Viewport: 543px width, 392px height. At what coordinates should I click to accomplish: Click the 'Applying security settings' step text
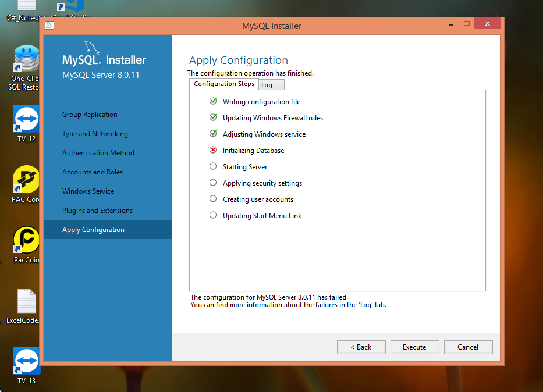[262, 183]
